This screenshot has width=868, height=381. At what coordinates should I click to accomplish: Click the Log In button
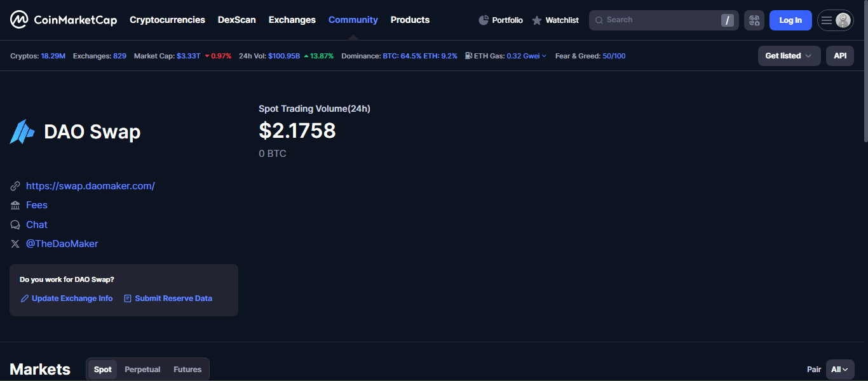coord(790,20)
